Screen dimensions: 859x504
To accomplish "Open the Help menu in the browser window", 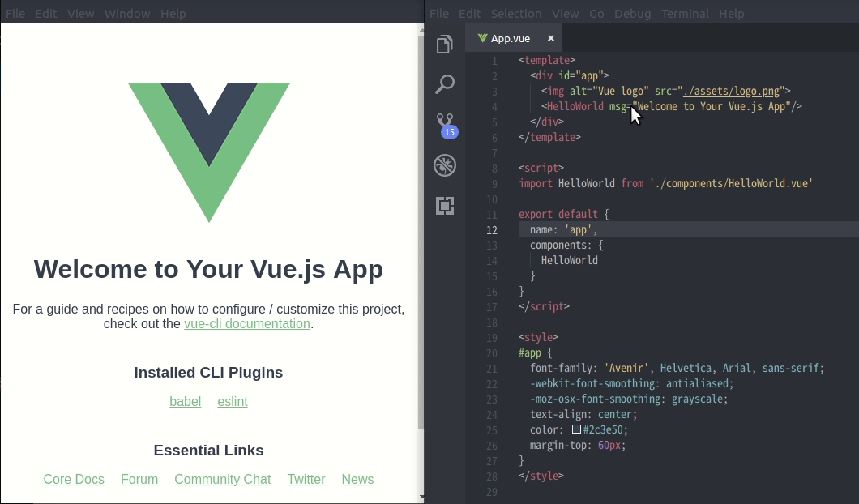I will tap(173, 14).
